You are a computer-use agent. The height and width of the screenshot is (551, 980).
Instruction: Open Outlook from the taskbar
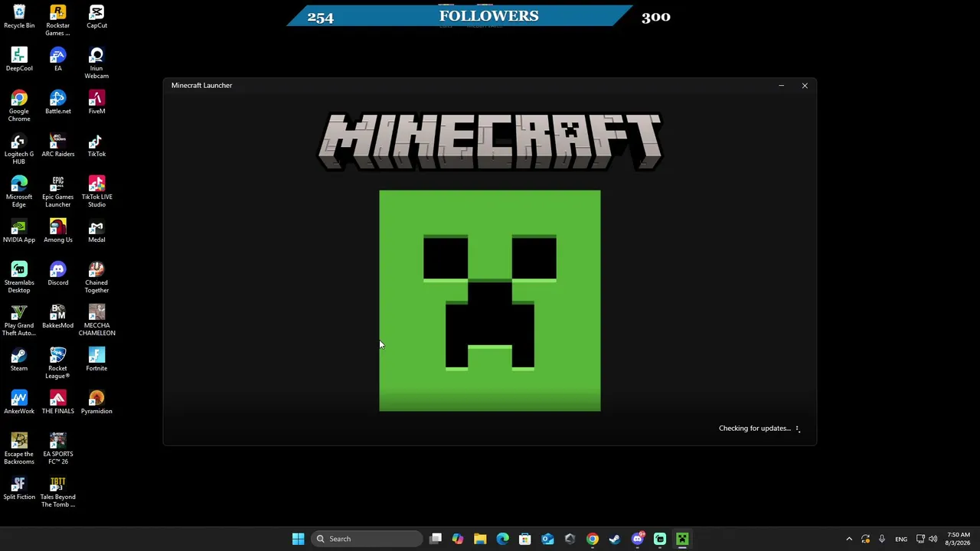(547, 539)
